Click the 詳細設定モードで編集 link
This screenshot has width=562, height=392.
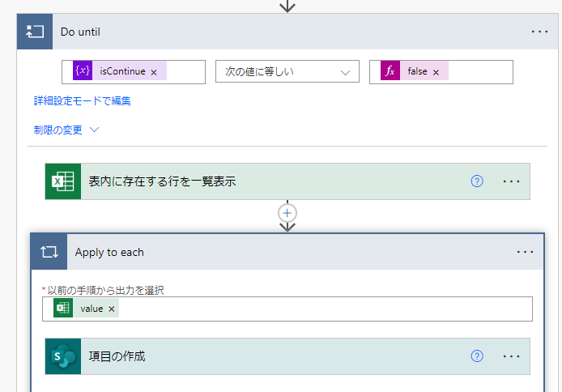(82, 101)
